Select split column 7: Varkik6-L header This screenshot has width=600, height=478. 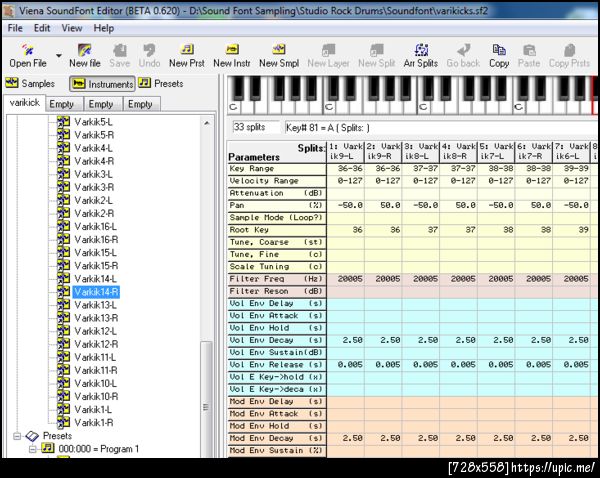click(571, 152)
